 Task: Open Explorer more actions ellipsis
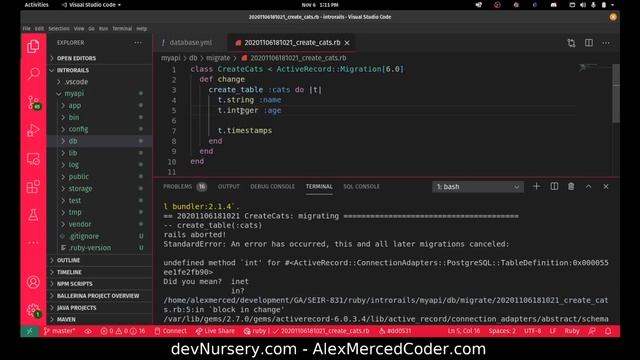tap(138, 42)
